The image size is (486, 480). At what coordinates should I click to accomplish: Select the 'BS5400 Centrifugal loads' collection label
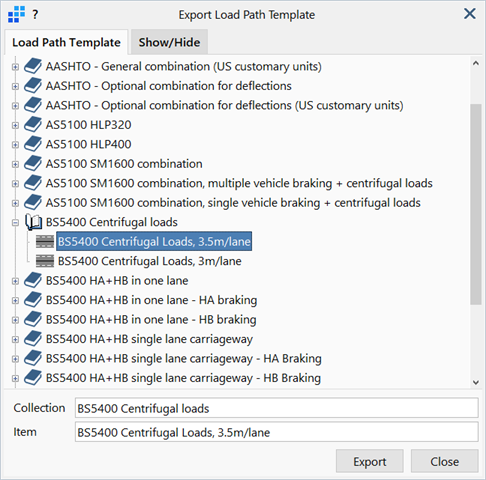click(x=112, y=222)
